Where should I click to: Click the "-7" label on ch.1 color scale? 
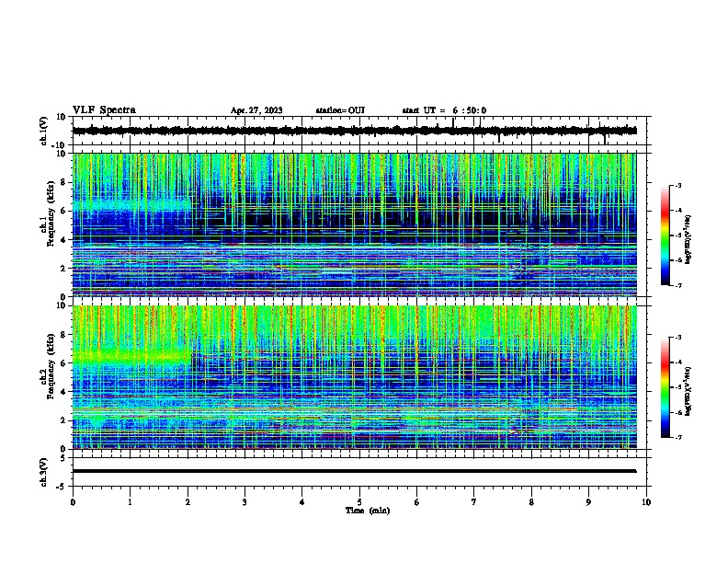coord(677,285)
